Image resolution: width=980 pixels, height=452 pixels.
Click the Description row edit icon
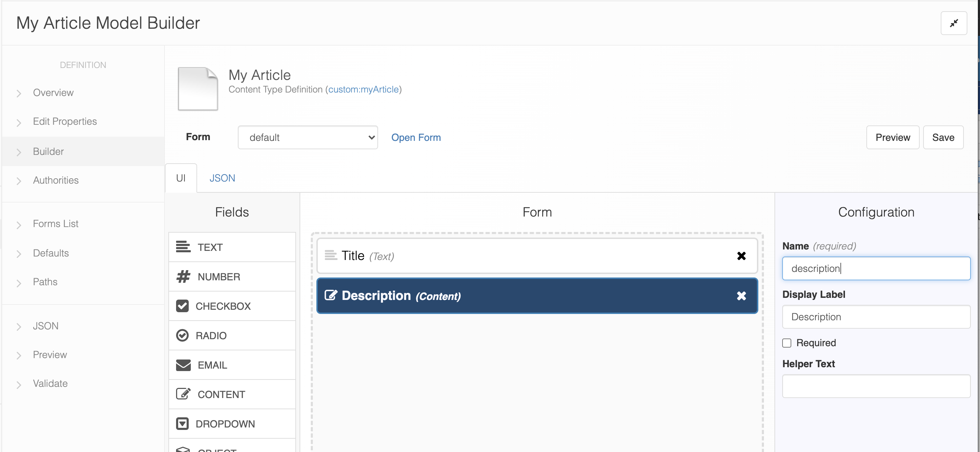pos(331,295)
